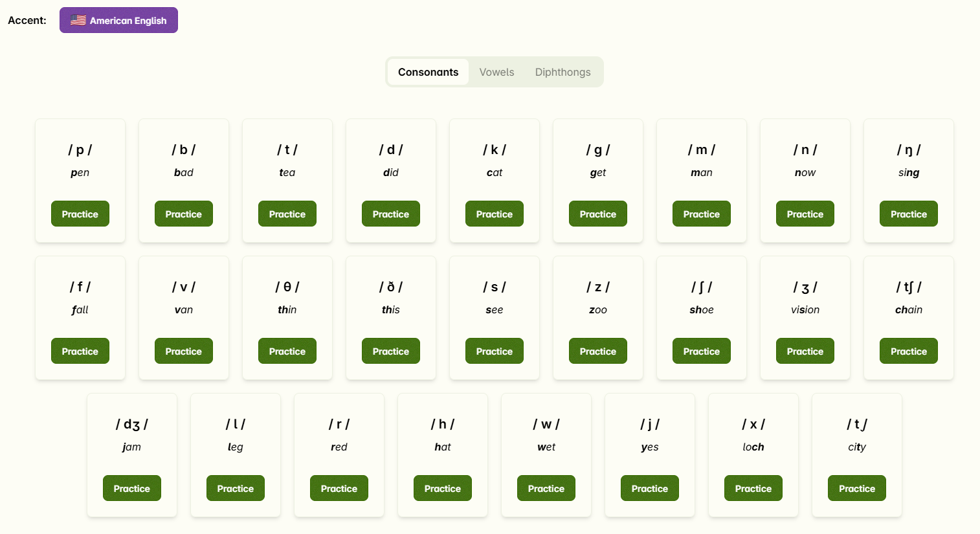
Task: Click the example word 'chain'
Action: click(909, 310)
